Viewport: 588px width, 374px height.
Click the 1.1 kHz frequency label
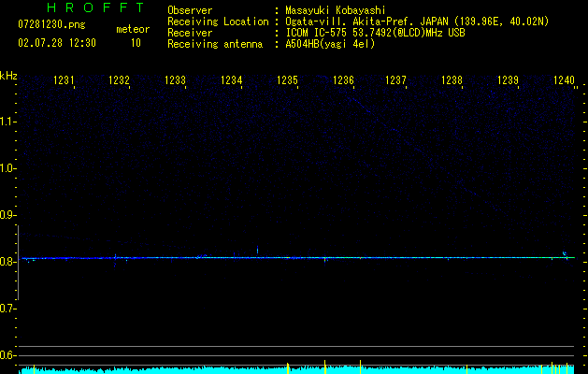coord(8,122)
